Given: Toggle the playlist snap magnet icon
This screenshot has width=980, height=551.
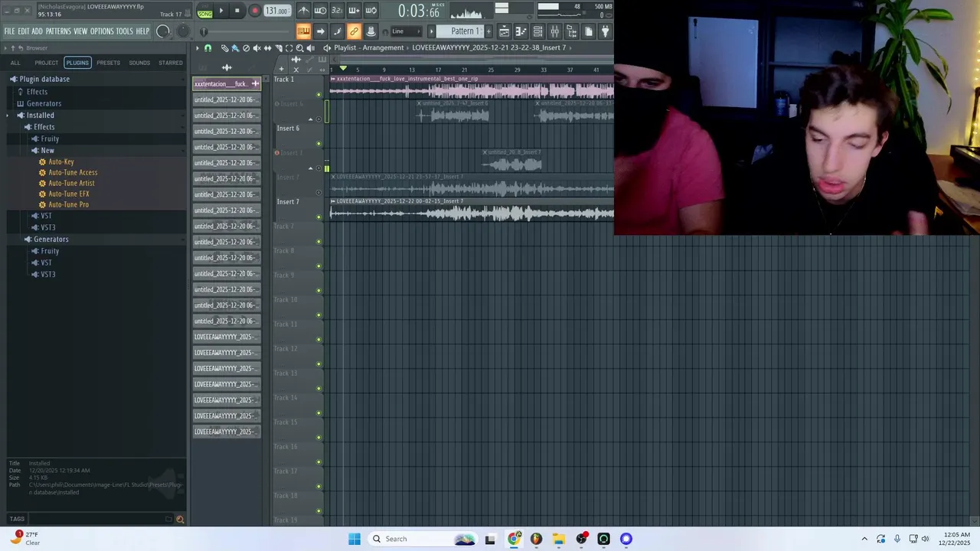Looking at the screenshot, I should click(x=207, y=48).
